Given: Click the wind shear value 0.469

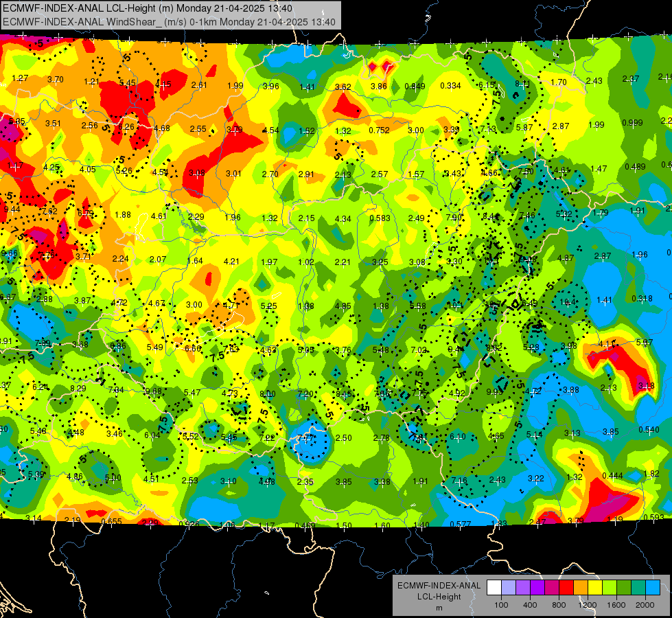Looking at the screenshot, I should point(305,525).
